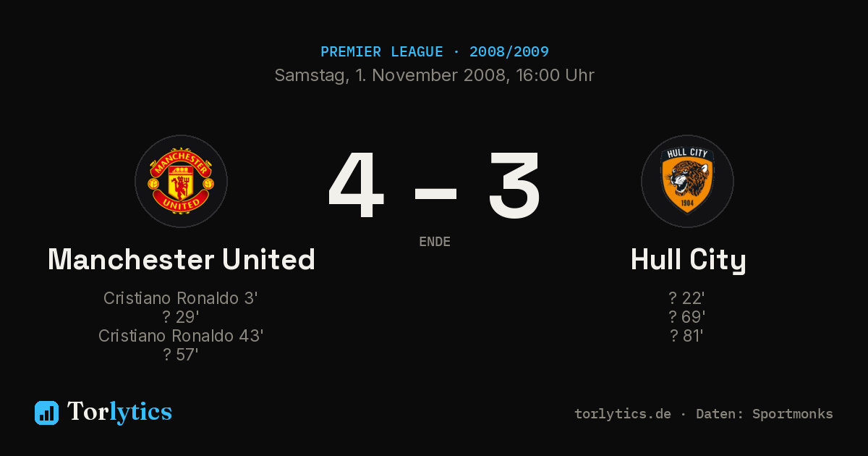Click the unknown scorer 57' entry

181,355
